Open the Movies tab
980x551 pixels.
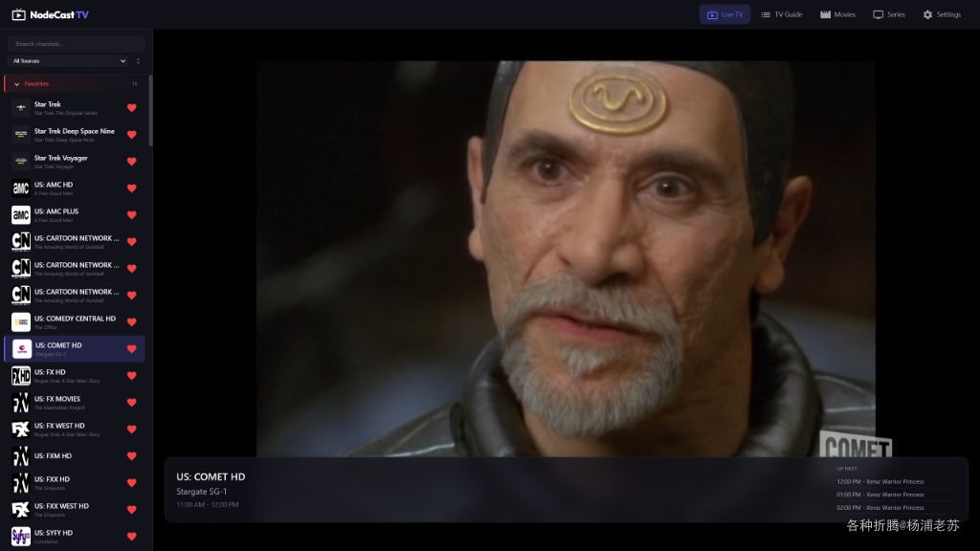point(837,14)
